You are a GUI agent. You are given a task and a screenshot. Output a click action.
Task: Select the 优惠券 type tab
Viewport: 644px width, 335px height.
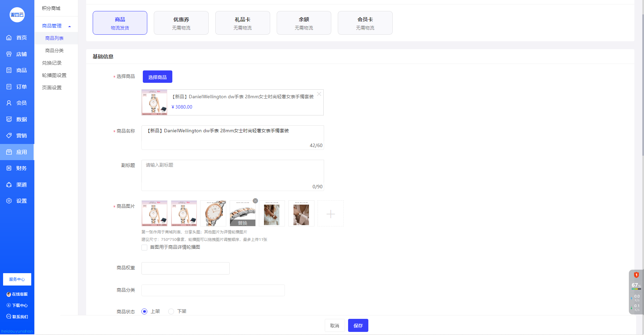pos(181,23)
